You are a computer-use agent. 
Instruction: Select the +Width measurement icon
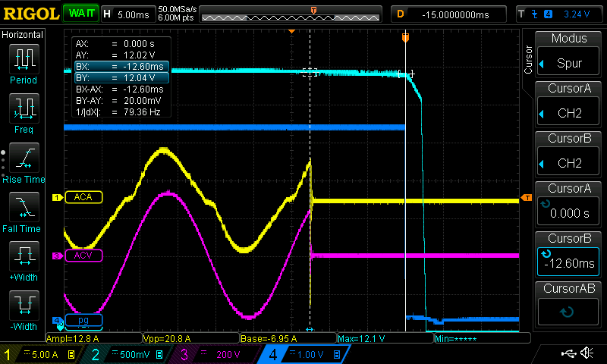pyautogui.click(x=24, y=256)
